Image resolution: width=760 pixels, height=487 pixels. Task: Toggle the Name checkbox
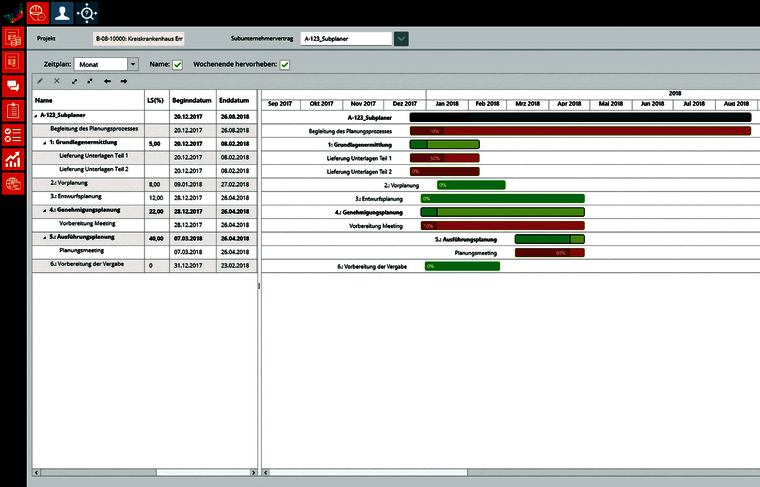178,64
